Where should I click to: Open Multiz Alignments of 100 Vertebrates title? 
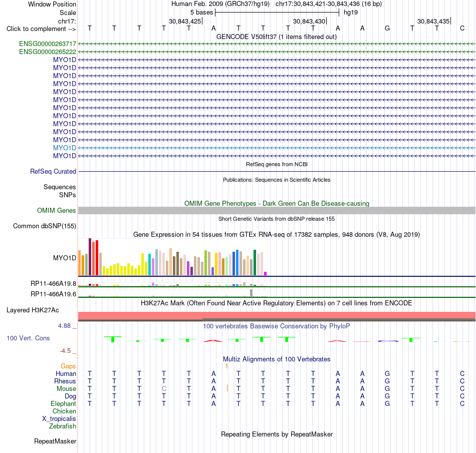(x=277, y=359)
